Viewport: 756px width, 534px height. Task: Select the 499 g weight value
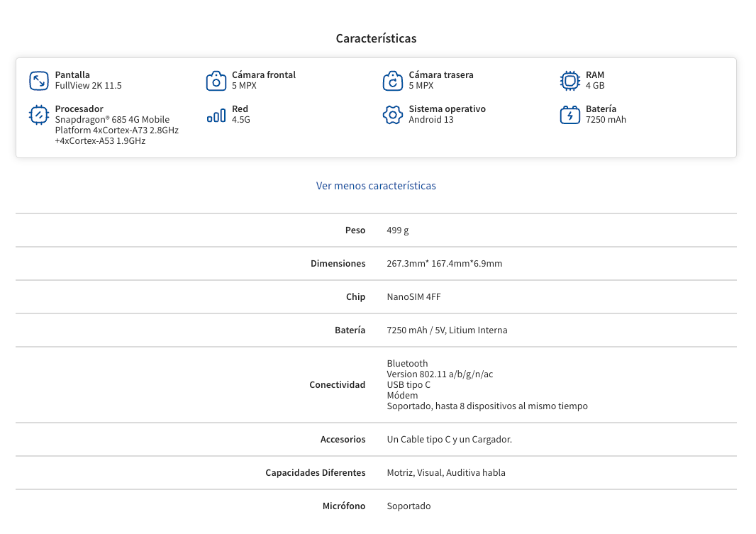(398, 230)
